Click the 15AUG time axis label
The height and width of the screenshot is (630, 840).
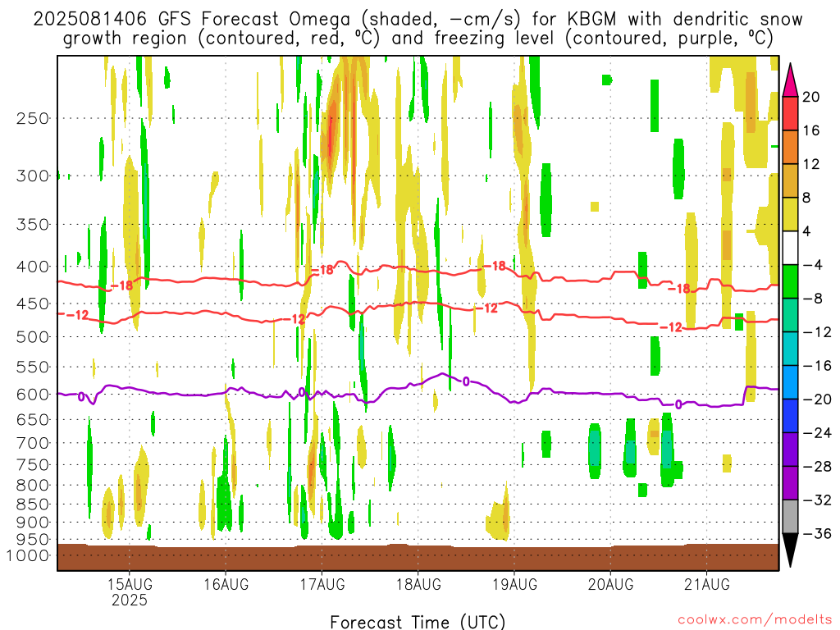(130, 584)
